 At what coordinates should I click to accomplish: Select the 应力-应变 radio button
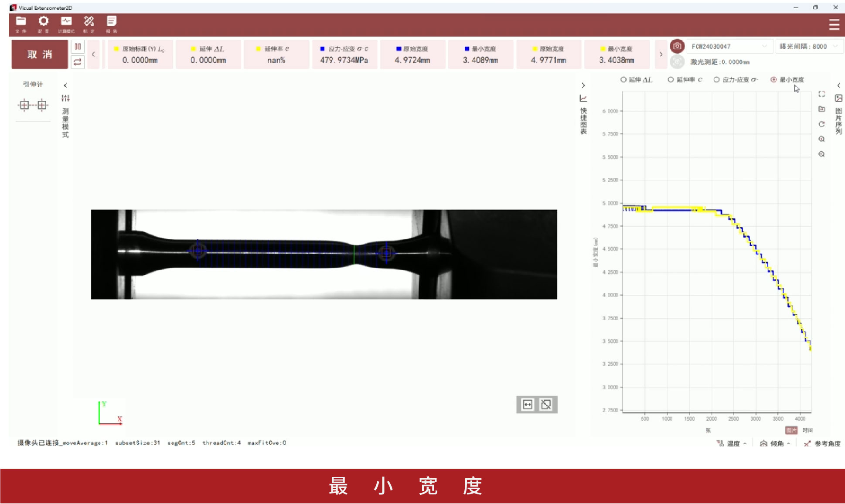[716, 79]
